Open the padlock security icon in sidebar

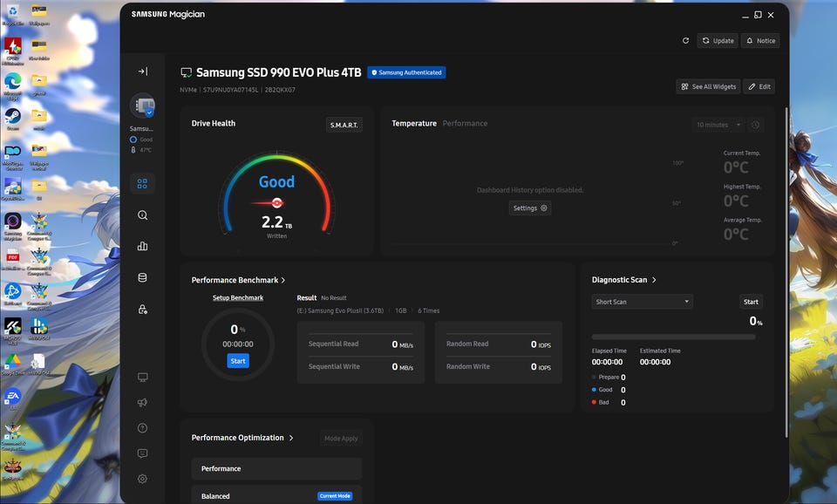142,310
